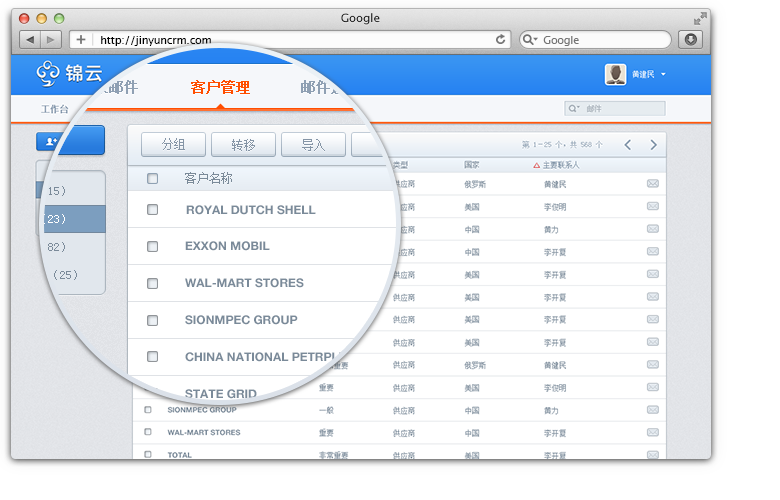
Task: Click the browser back arrow button
Action: [28, 40]
